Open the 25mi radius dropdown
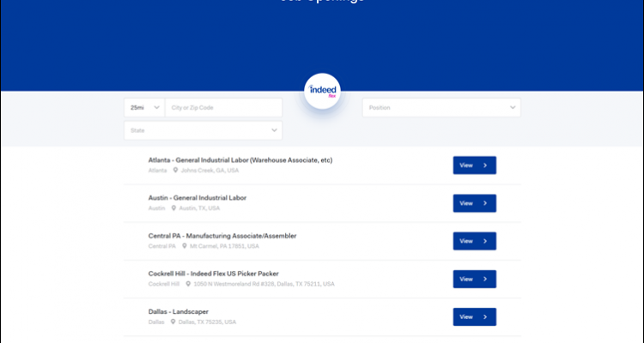 coord(143,107)
